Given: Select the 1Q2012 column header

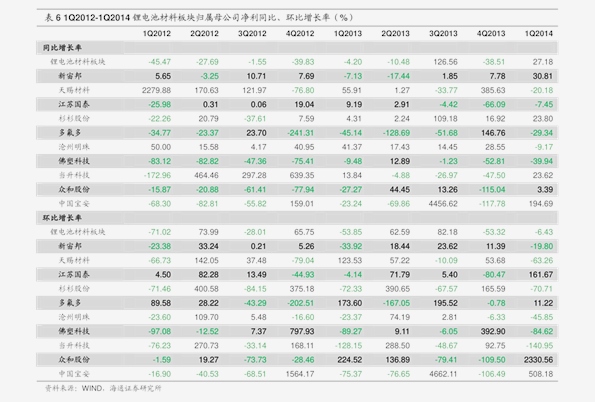Looking at the screenshot, I should click(157, 34).
